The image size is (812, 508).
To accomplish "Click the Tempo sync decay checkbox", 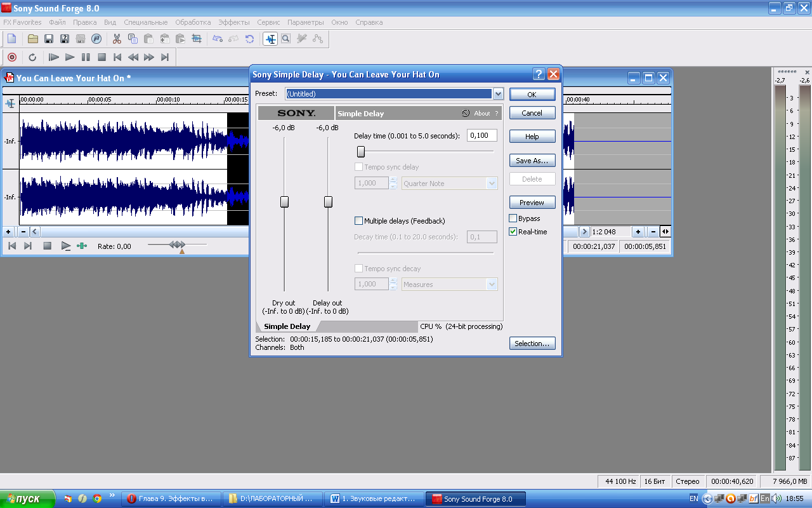I will pyautogui.click(x=358, y=269).
